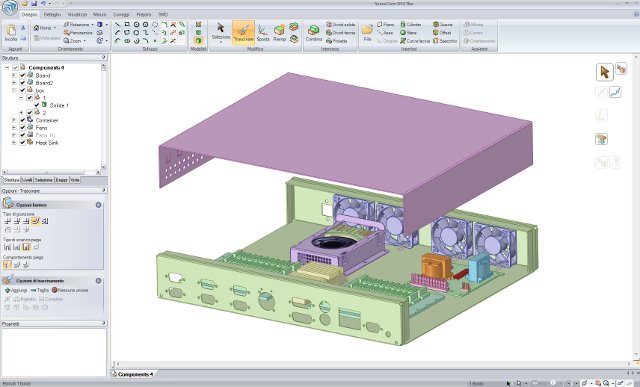Uncheck the Board2 component checkbox
The width and height of the screenshot is (640, 387).
click(23, 82)
